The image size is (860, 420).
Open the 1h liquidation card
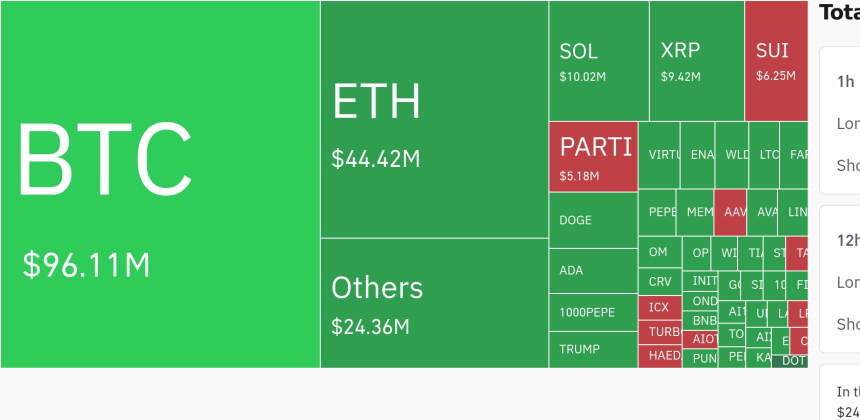click(840, 120)
